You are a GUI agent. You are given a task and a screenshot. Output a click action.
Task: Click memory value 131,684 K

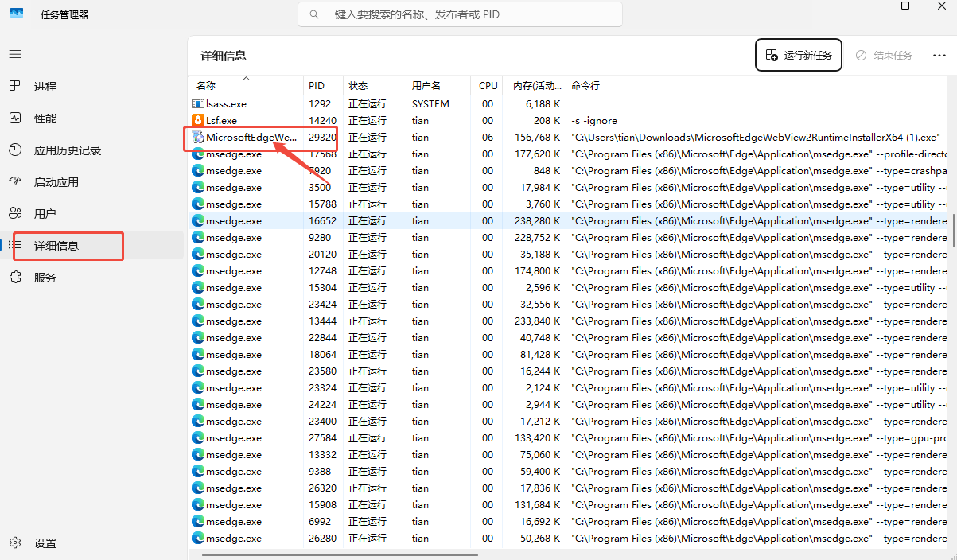(538, 504)
